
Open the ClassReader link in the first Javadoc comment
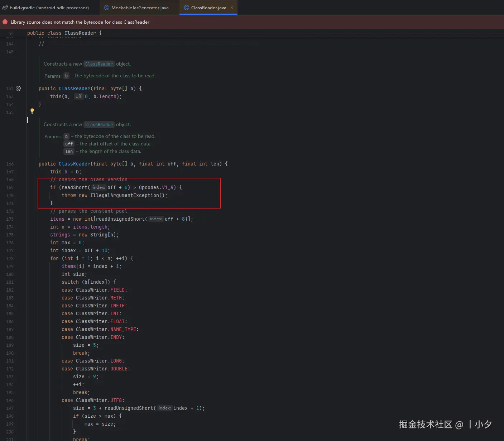coord(99,64)
